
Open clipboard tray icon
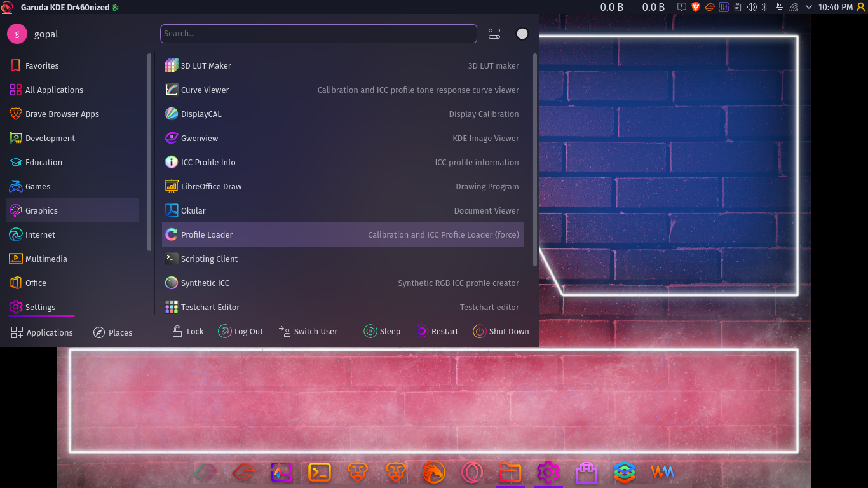point(738,7)
